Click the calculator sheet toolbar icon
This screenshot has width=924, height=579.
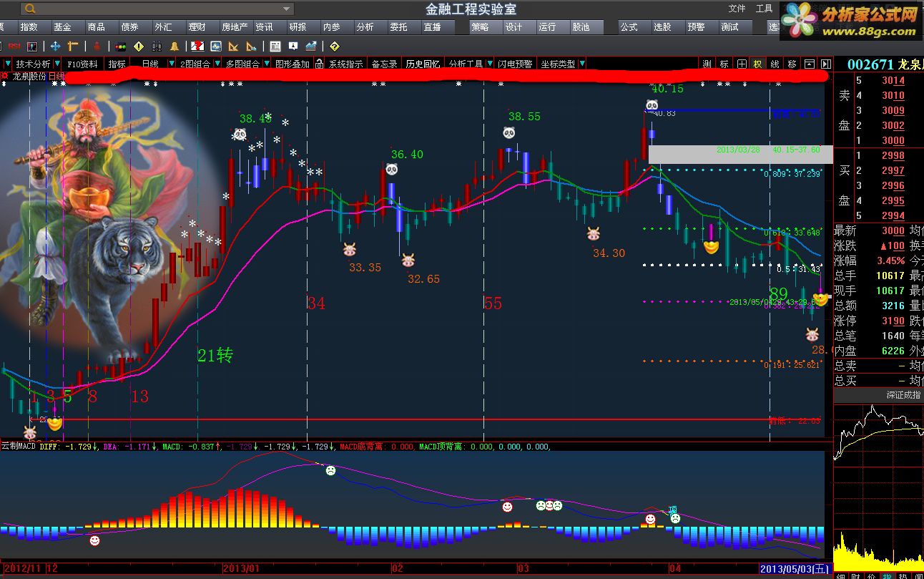point(275,46)
